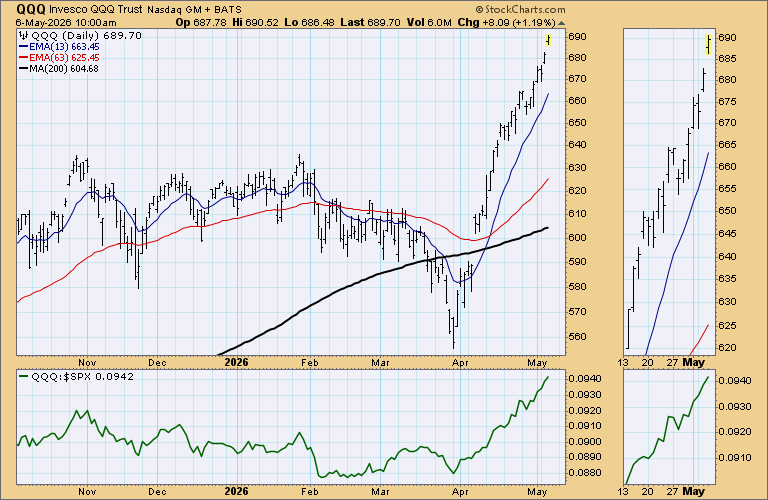Viewport: 768px width, 500px height.
Task: Click the 'Invesco QQQ Trust' name text
Action: [96, 9]
